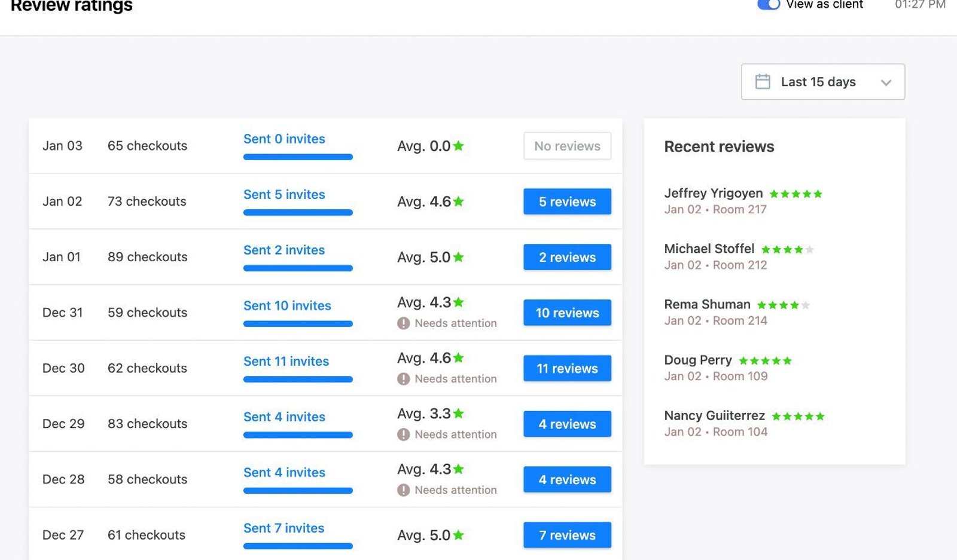Click the chevron arrow of the date range filter
The height and width of the screenshot is (560, 957).
pos(886,82)
